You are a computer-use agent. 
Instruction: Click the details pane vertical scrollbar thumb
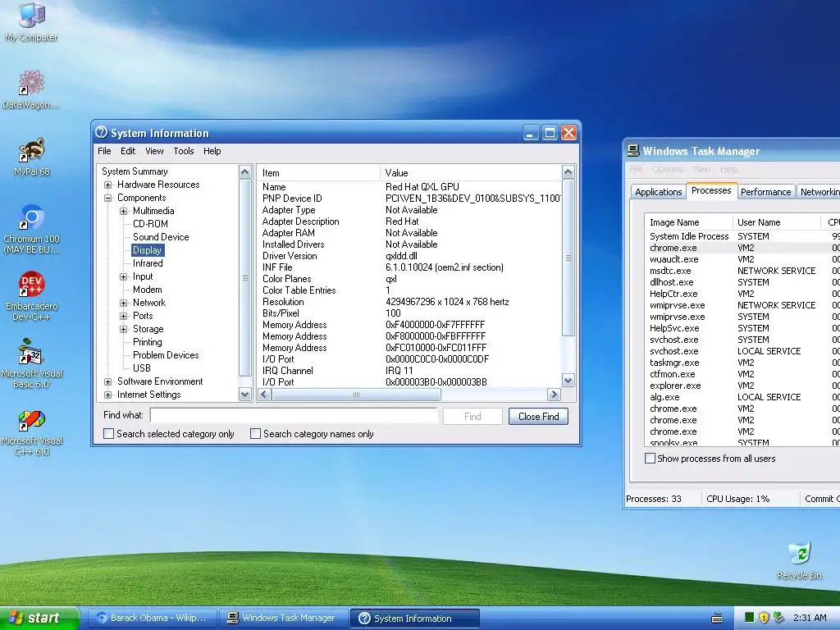click(568, 258)
